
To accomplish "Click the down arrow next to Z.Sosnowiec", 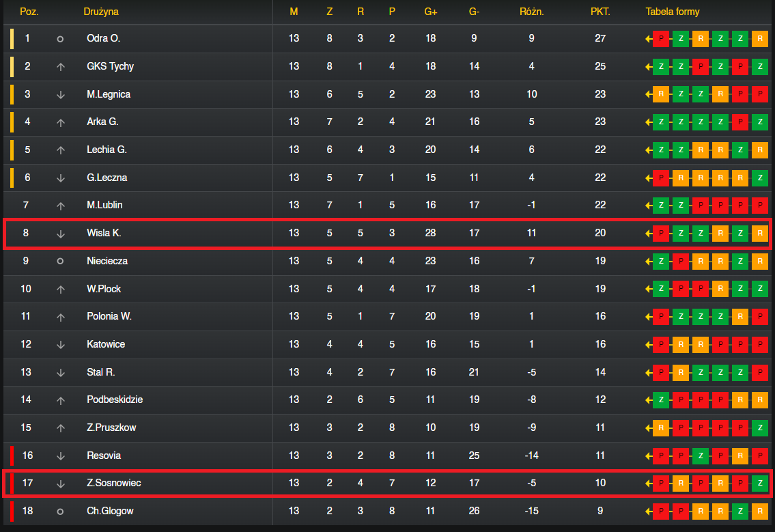I will tap(60, 484).
